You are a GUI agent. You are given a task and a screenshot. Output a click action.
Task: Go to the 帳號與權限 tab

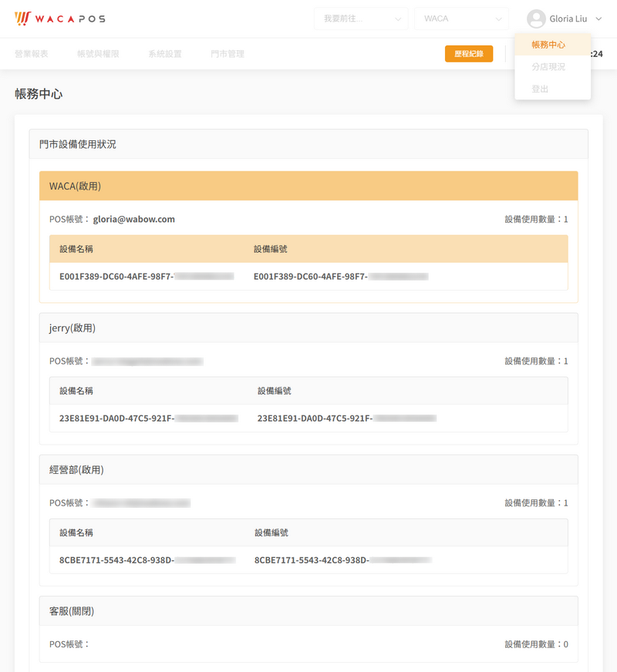point(98,54)
